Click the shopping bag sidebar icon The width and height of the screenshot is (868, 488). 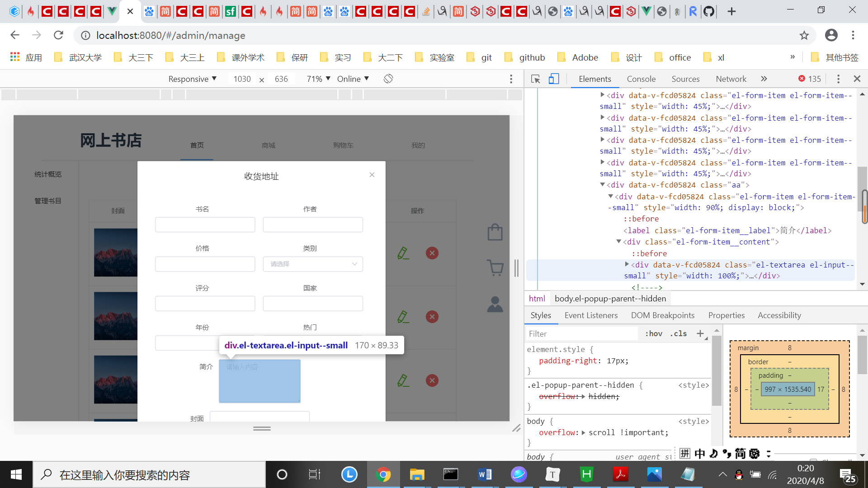[x=495, y=232]
